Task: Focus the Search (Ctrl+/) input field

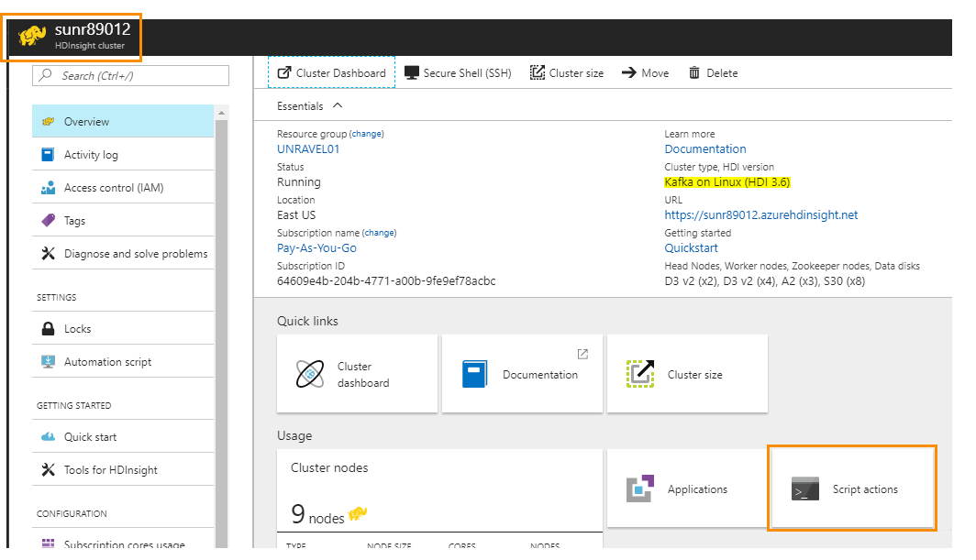Action: tap(130, 75)
